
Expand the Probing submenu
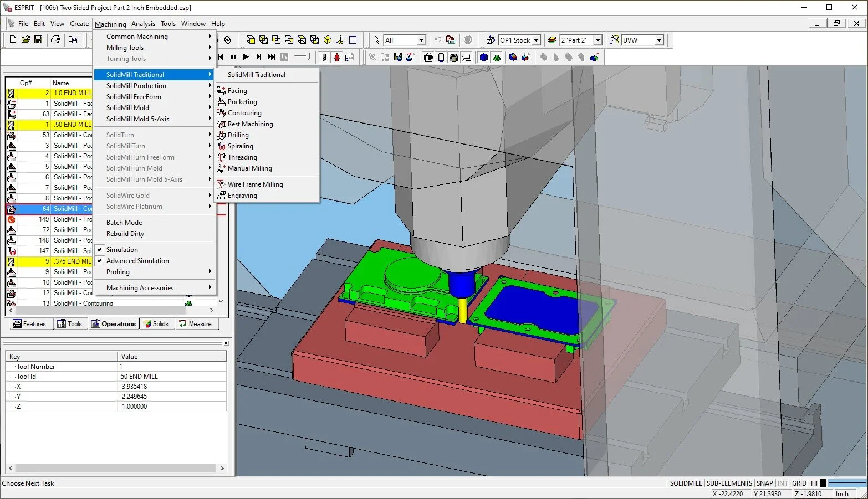154,272
